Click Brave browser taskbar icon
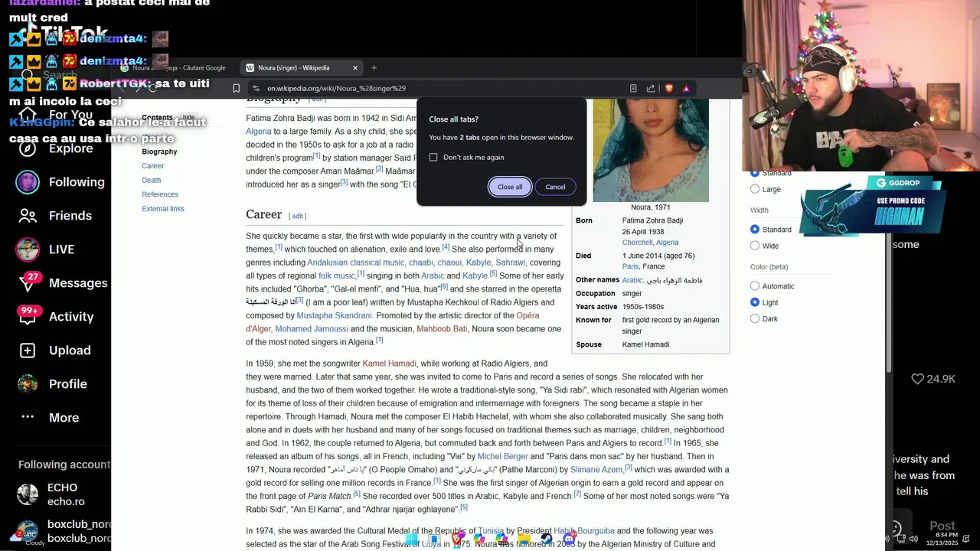This screenshot has width=980, height=551. 457,540
